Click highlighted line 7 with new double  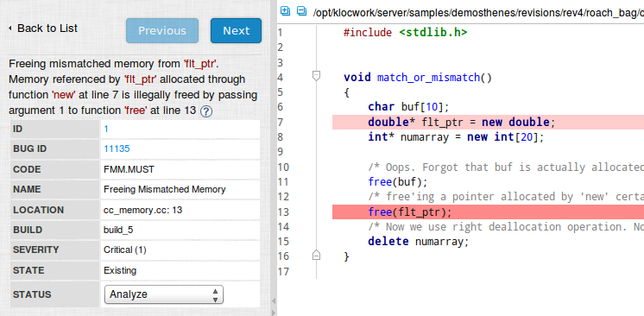point(488,123)
